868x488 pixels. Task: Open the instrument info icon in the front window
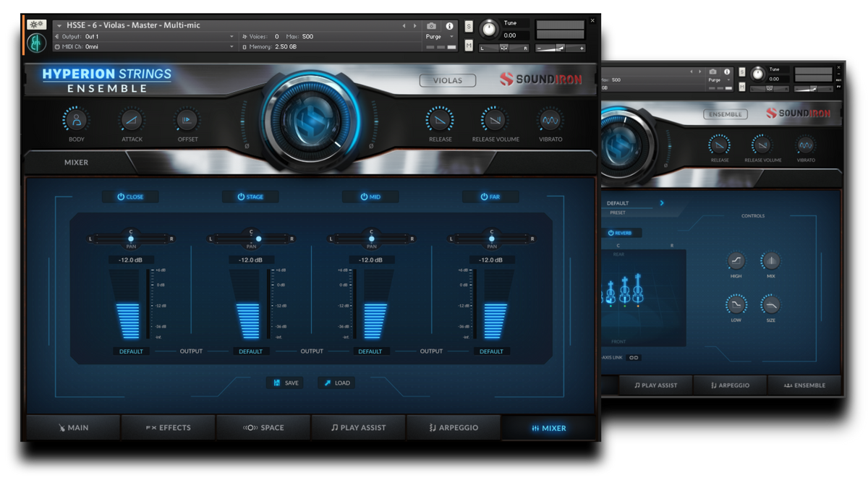(x=449, y=26)
